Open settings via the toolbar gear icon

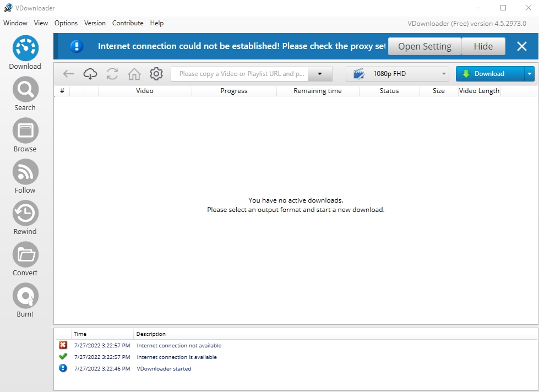156,74
